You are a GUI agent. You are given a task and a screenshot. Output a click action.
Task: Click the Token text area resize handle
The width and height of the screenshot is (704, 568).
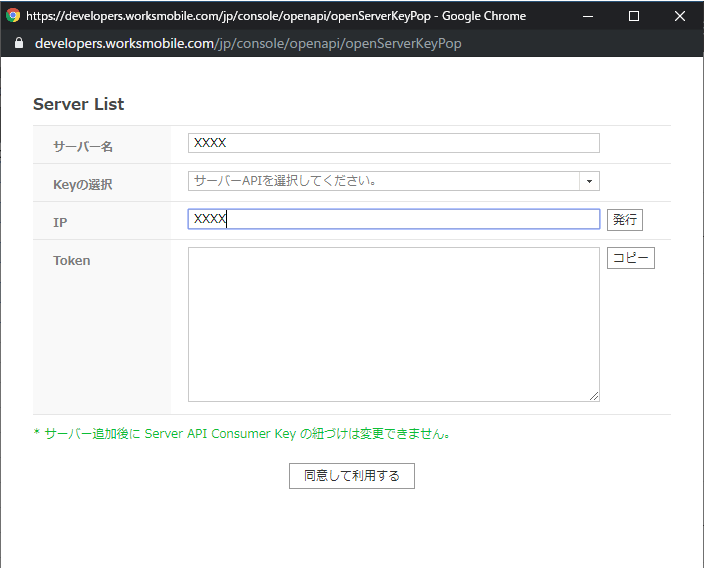coord(594,396)
